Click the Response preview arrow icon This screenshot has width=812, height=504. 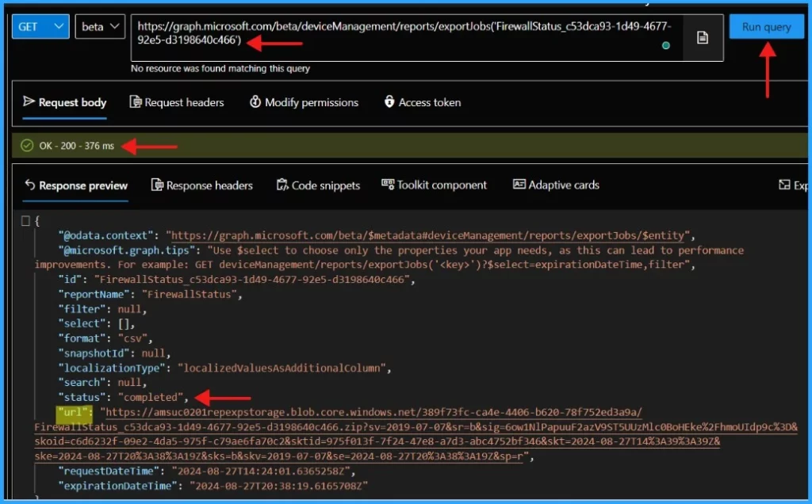(x=30, y=185)
